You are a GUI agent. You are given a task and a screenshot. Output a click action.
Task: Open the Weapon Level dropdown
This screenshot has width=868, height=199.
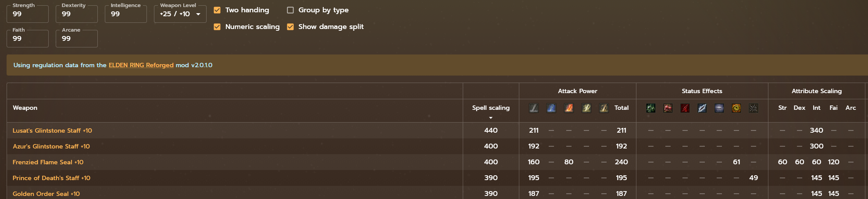tap(180, 14)
